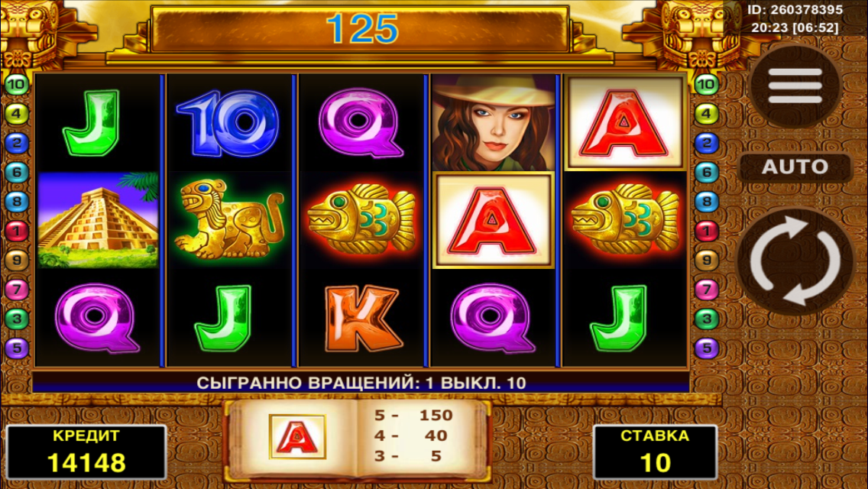Click the free spins counter status bar

coord(361,383)
